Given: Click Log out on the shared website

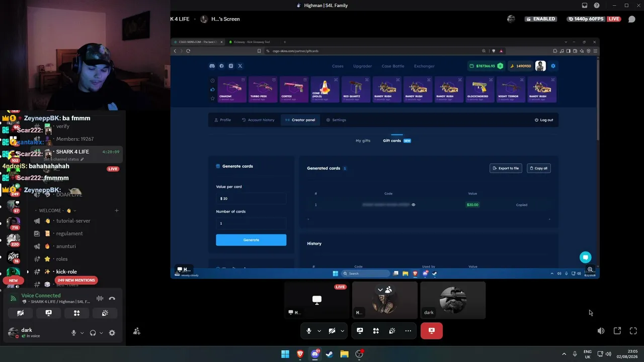Looking at the screenshot, I should coord(544,120).
